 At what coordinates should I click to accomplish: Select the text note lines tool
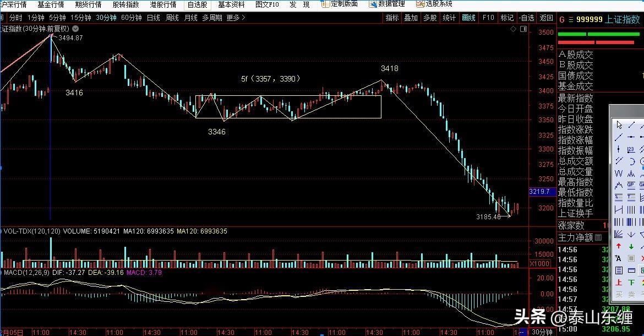(x=619, y=270)
